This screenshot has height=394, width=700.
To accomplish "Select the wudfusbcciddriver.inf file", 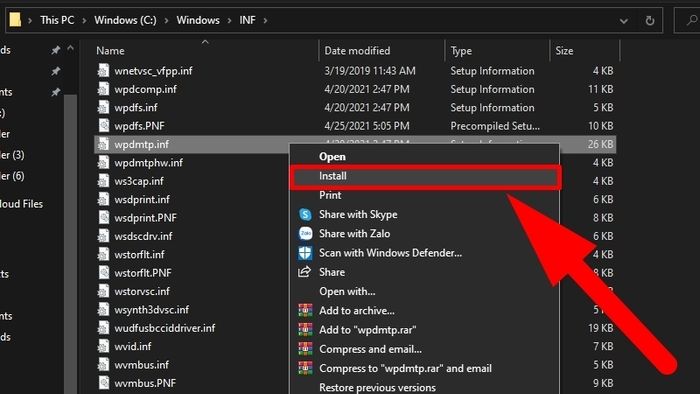I will click(165, 328).
